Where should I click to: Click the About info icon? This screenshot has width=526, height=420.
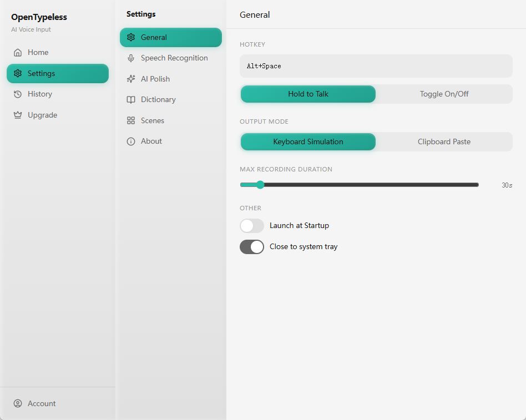coord(131,141)
